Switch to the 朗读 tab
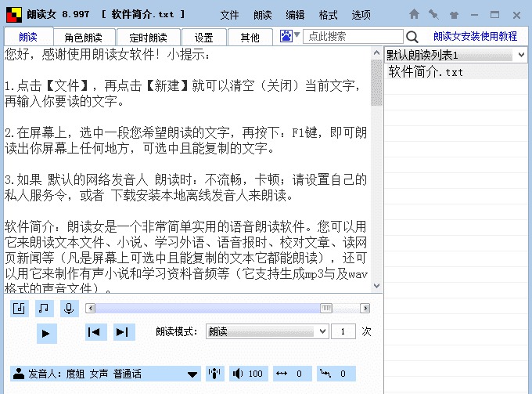 click(28, 37)
